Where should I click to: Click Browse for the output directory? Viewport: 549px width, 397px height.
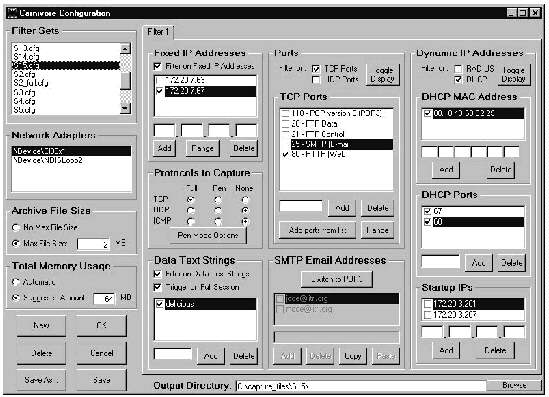coord(514,385)
